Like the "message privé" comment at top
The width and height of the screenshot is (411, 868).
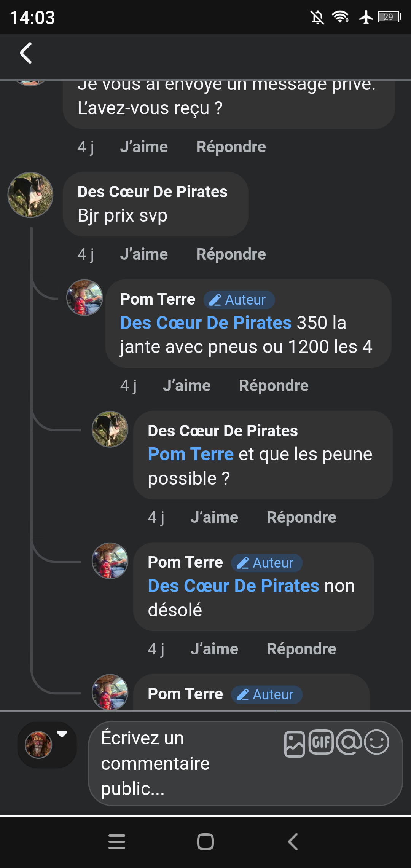(144, 147)
